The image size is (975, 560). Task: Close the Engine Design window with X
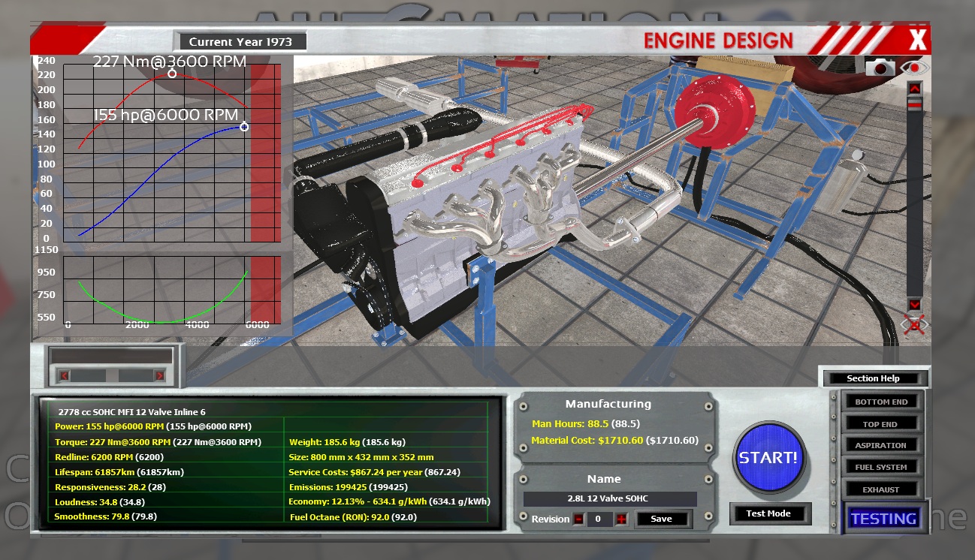(x=918, y=40)
